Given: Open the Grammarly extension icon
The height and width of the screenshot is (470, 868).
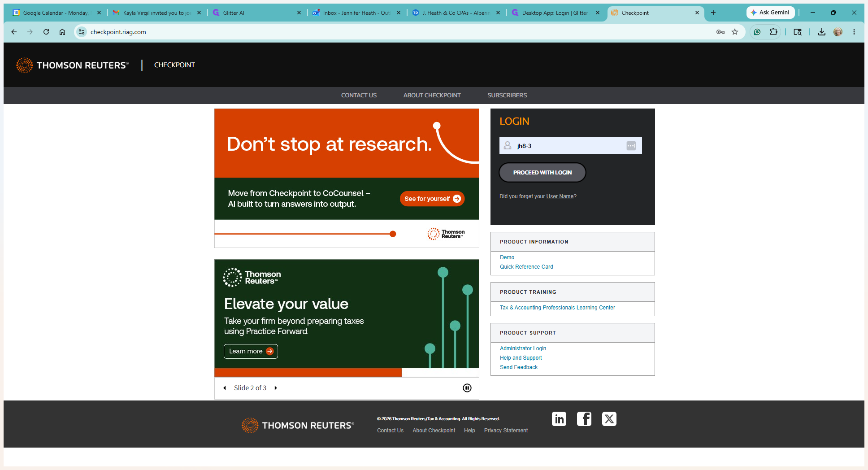Looking at the screenshot, I should (x=757, y=32).
